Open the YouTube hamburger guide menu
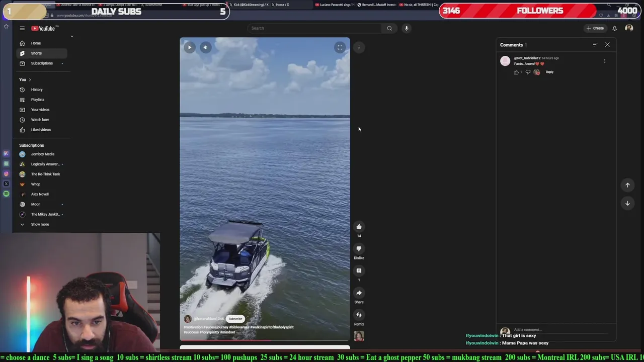Viewport: 644px width, 362px height. [x=22, y=28]
